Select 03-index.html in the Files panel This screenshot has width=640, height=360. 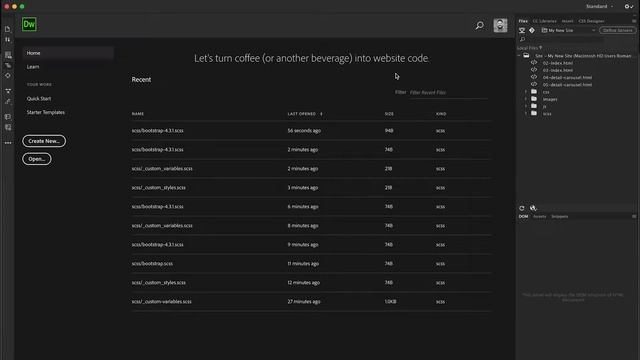click(558, 70)
